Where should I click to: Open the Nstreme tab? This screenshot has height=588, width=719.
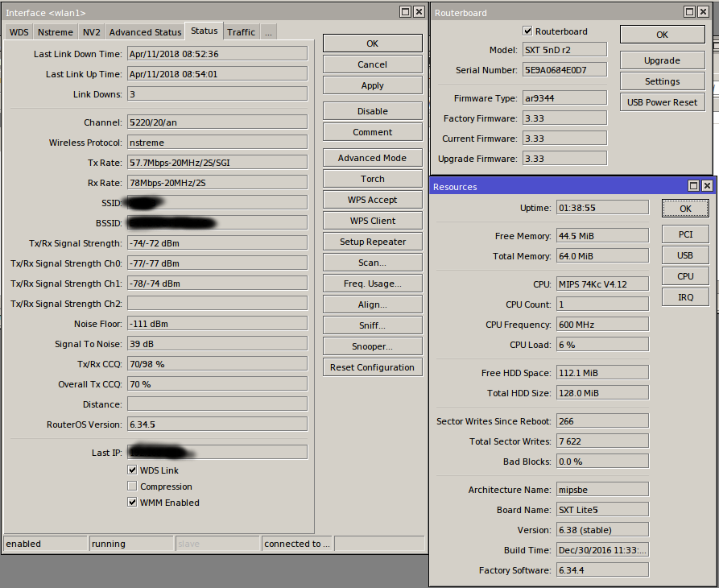tap(55, 32)
